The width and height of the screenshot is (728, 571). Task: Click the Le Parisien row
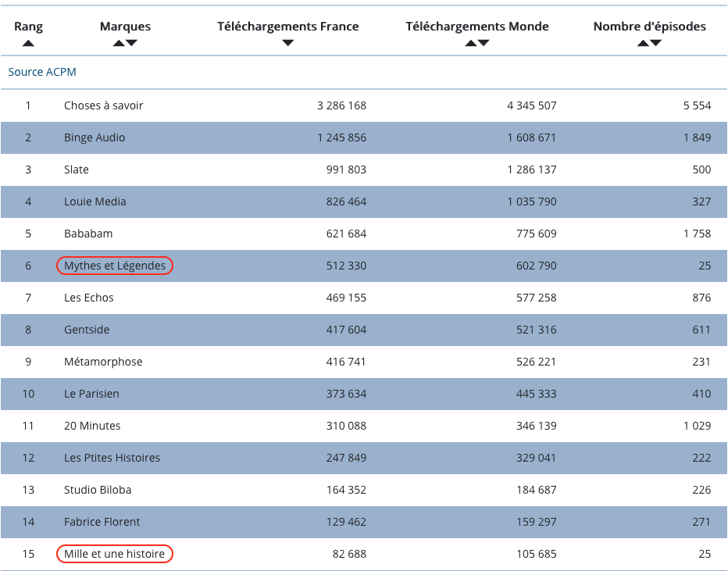[x=364, y=394]
